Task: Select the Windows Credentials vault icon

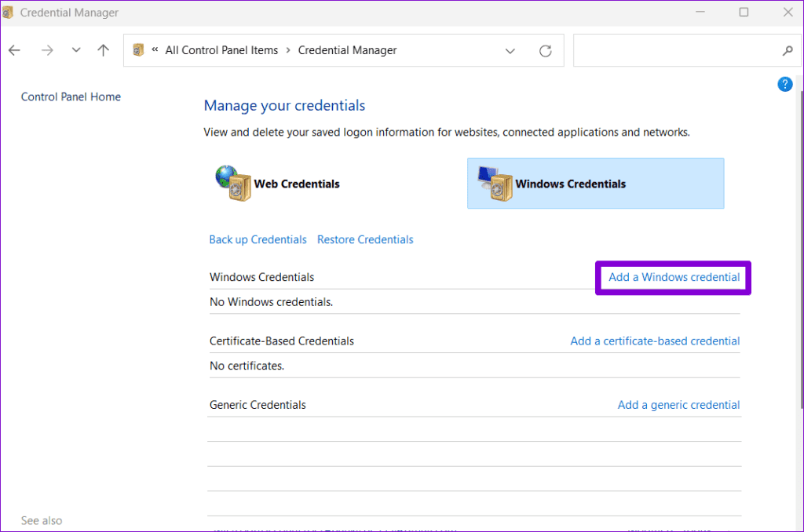Action: (x=495, y=183)
